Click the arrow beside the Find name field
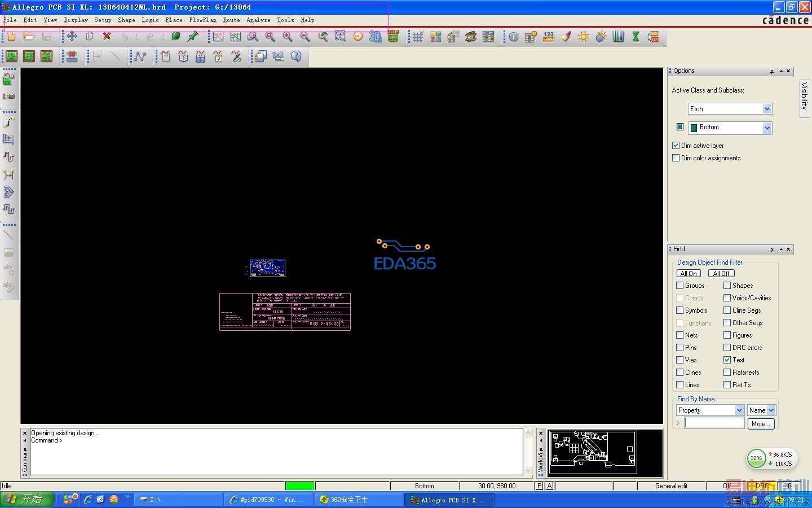The height and width of the screenshot is (508, 812). click(x=678, y=423)
